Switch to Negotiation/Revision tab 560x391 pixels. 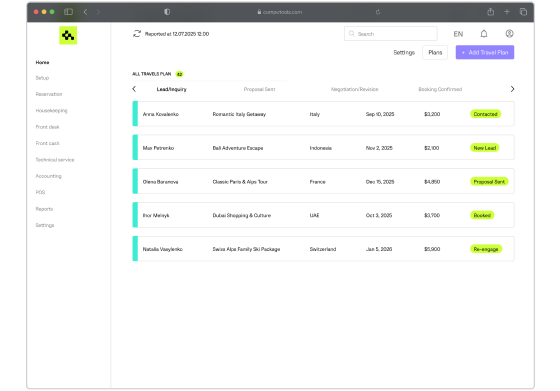point(354,89)
